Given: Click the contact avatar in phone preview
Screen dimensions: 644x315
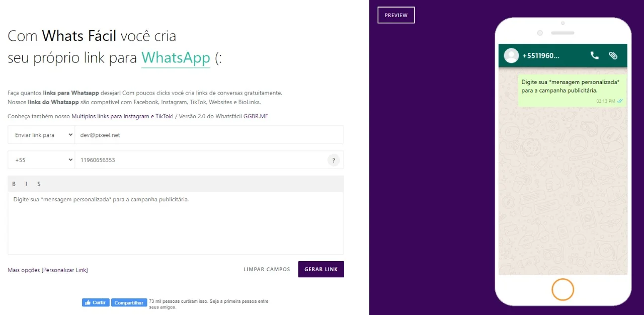Looking at the screenshot, I should click(x=511, y=55).
